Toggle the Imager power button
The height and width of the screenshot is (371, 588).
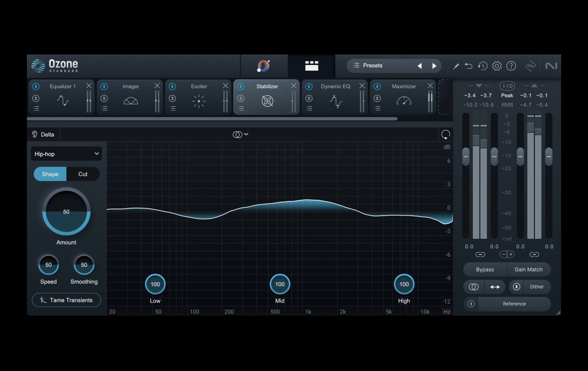point(104,86)
